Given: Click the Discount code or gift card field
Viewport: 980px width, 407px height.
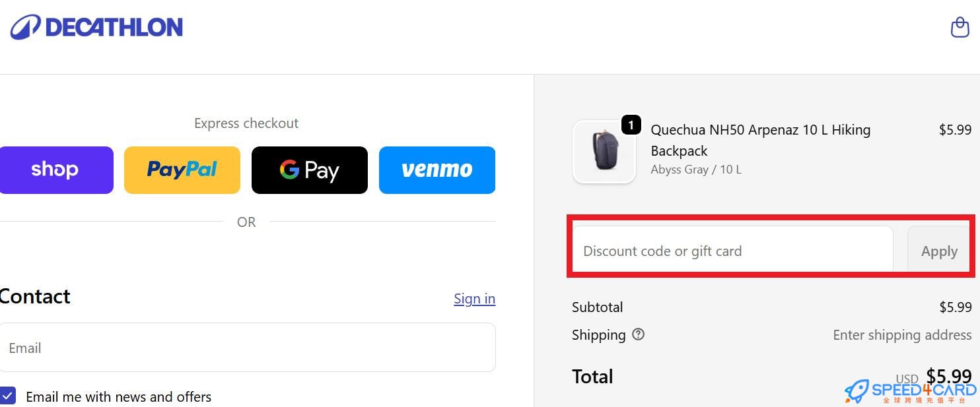Looking at the screenshot, I should pyautogui.click(x=732, y=251).
